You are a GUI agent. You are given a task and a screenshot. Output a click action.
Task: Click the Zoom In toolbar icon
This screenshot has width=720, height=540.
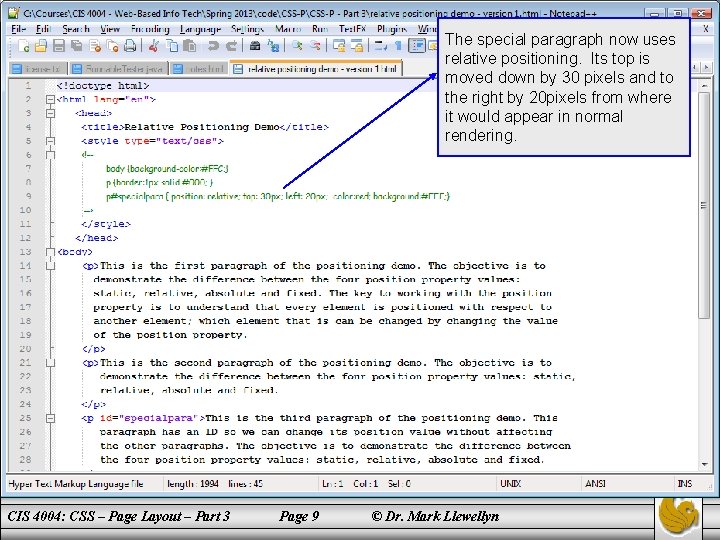(x=297, y=46)
